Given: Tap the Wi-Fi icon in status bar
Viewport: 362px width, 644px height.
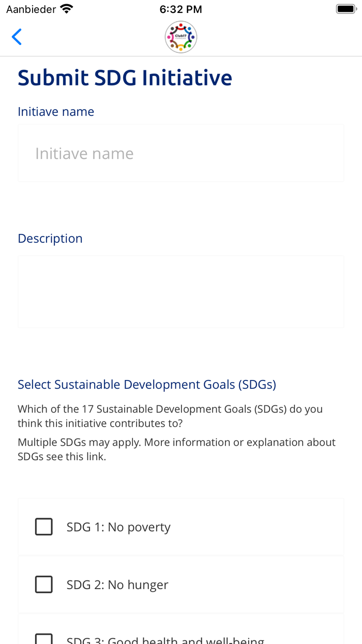Looking at the screenshot, I should tap(67, 8).
